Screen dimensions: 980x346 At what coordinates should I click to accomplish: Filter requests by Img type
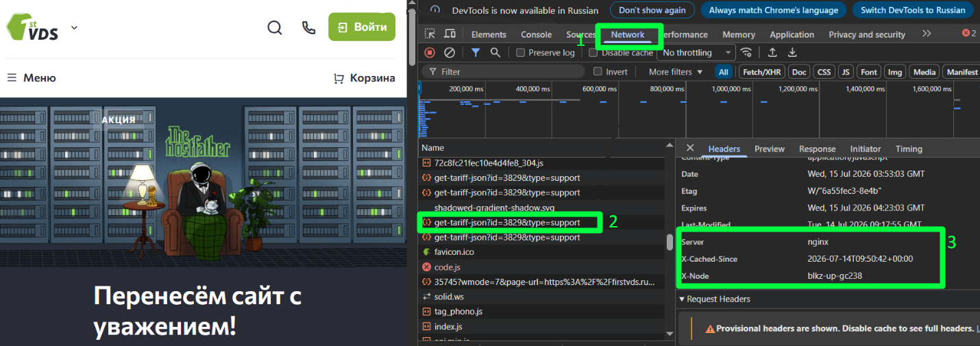[x=895, y=71]
